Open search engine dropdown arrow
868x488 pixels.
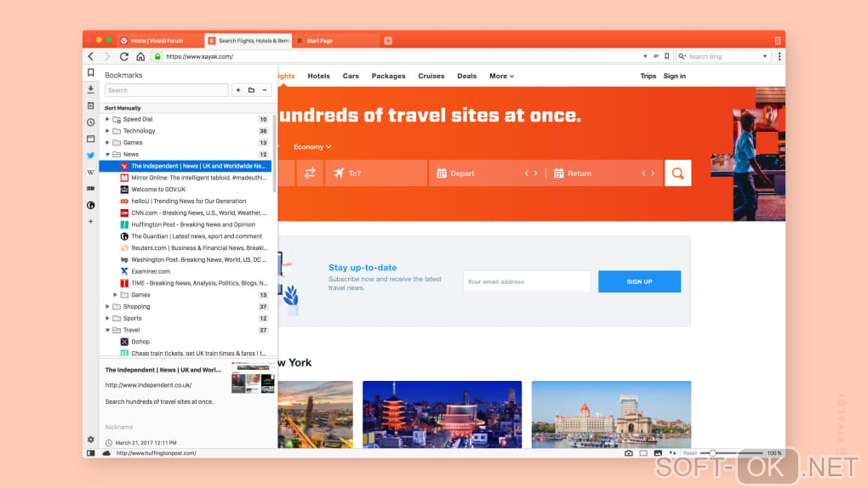coord(765,56)
